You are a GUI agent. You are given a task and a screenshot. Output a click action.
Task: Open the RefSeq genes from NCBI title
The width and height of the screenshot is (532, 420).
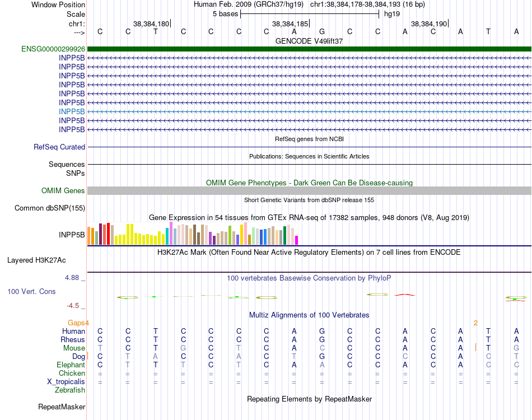tap(309, 139)
